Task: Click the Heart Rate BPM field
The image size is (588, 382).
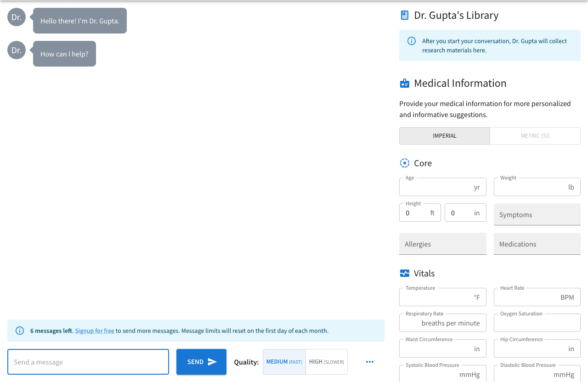Action: [537, 297]
